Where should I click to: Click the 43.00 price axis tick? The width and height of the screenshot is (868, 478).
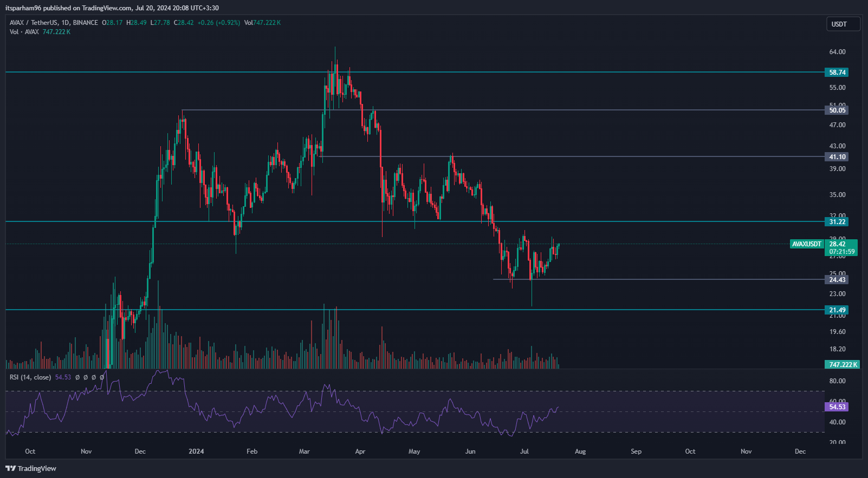point(837,146)
